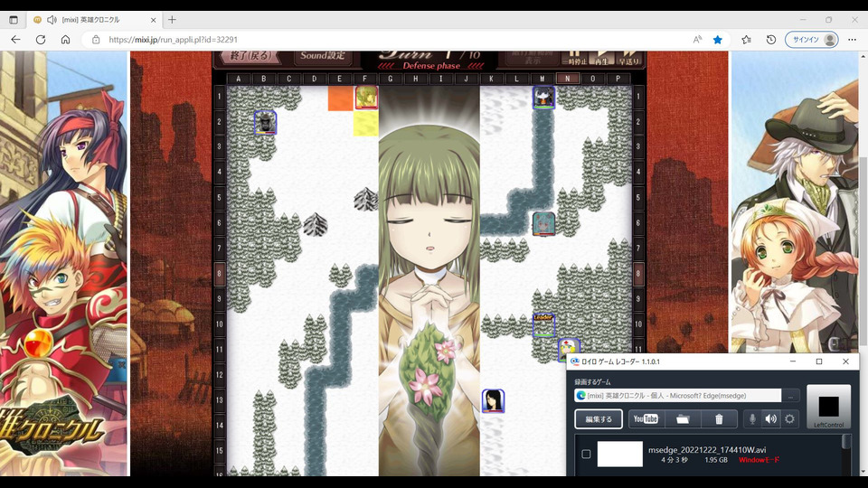Click the サインイン profile button
This screenshot has height=488, width=868.
(812, 40)
